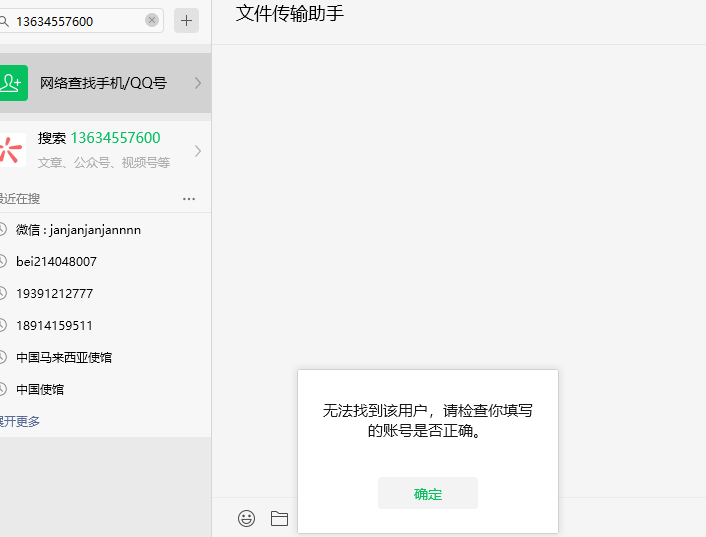
Task: Expand the chevron beside 搜索 13634557600
Action: [198, 151]
